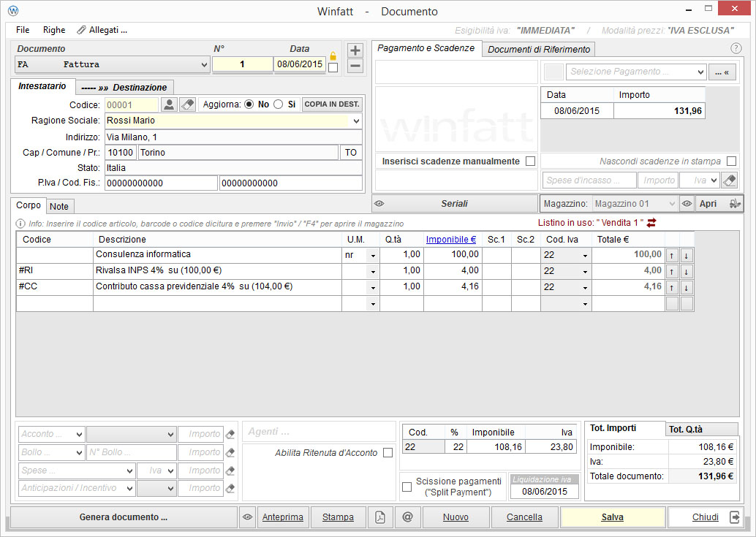The width and height of the screenshot is (756, 537).
Task: Clear the Bollo row with its eraser icon
Action: (230, 453)
